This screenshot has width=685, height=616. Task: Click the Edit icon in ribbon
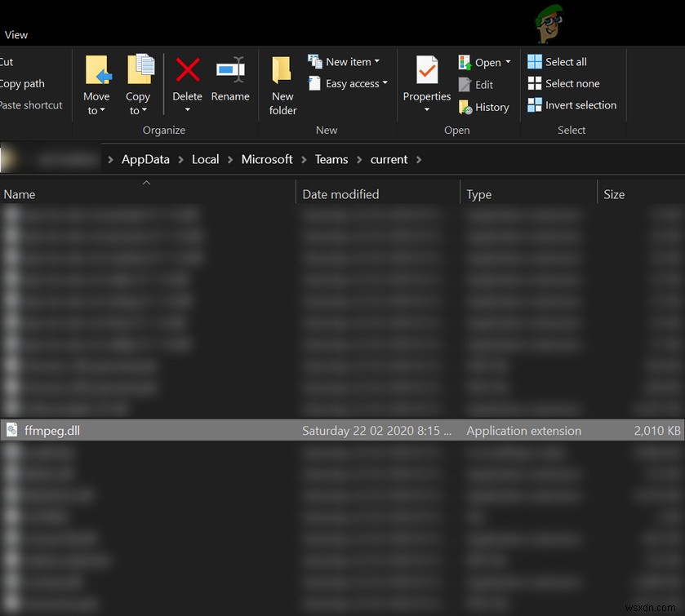tap(465, 84)
